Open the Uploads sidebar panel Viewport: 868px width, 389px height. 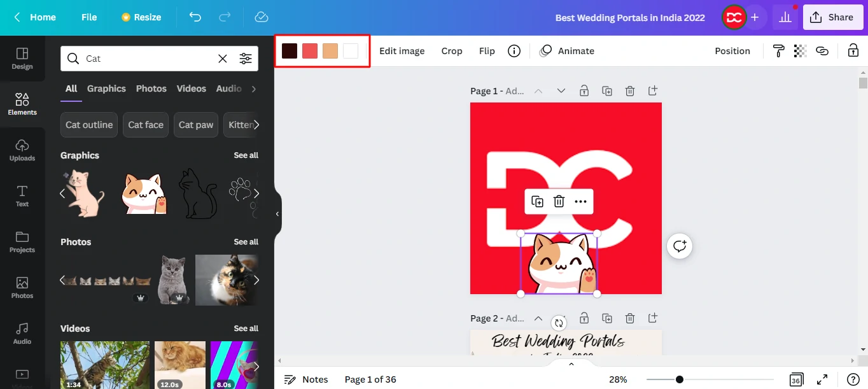[x=22, y=150]
